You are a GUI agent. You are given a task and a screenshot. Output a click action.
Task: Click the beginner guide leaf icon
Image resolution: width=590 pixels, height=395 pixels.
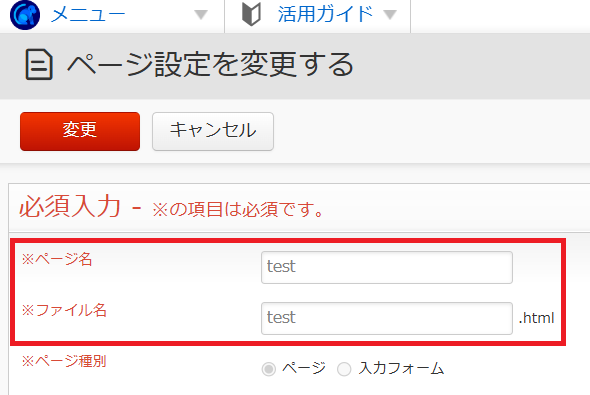pos(251,14)
